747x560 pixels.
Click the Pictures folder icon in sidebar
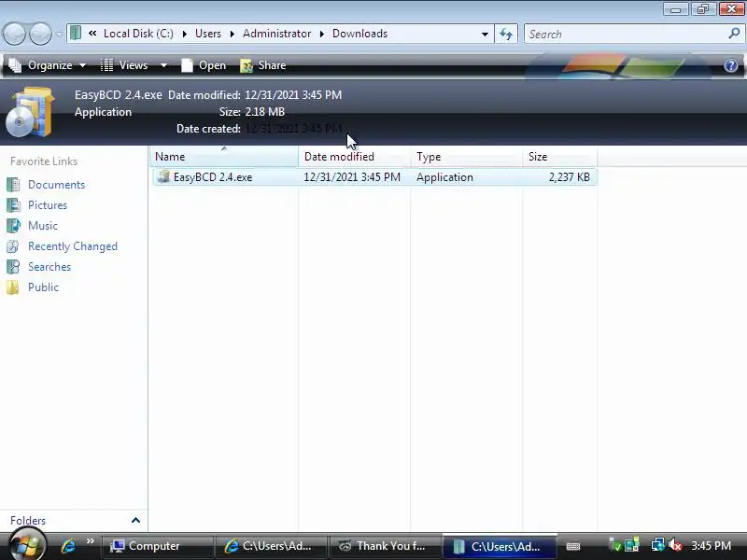[13, 204]
